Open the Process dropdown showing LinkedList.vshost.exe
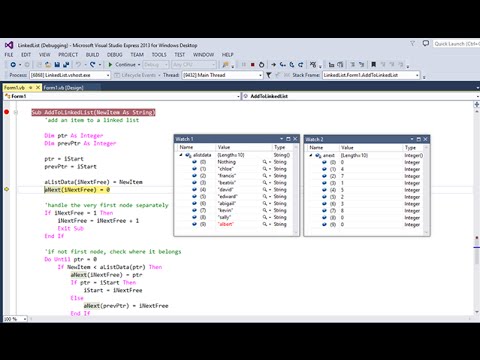 point(70,75)
